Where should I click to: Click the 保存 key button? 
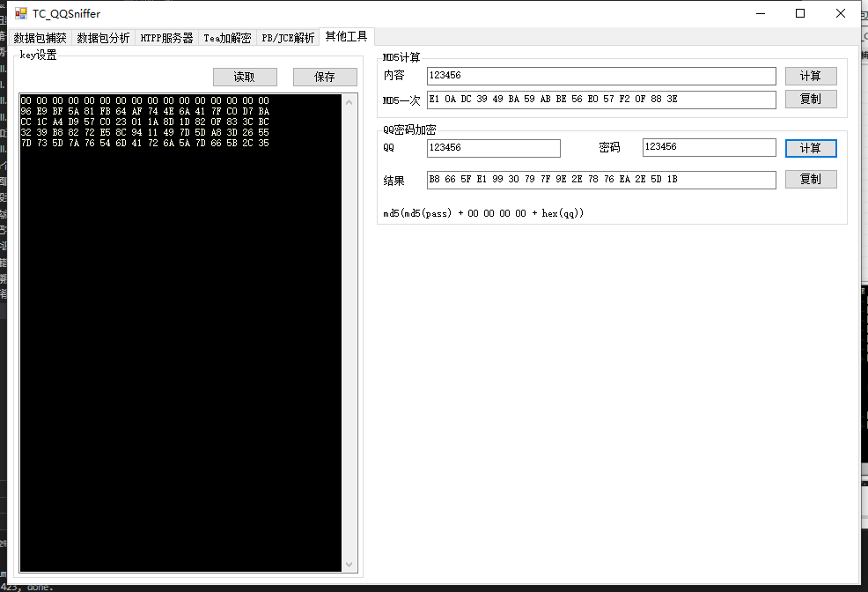coord(325,77)
